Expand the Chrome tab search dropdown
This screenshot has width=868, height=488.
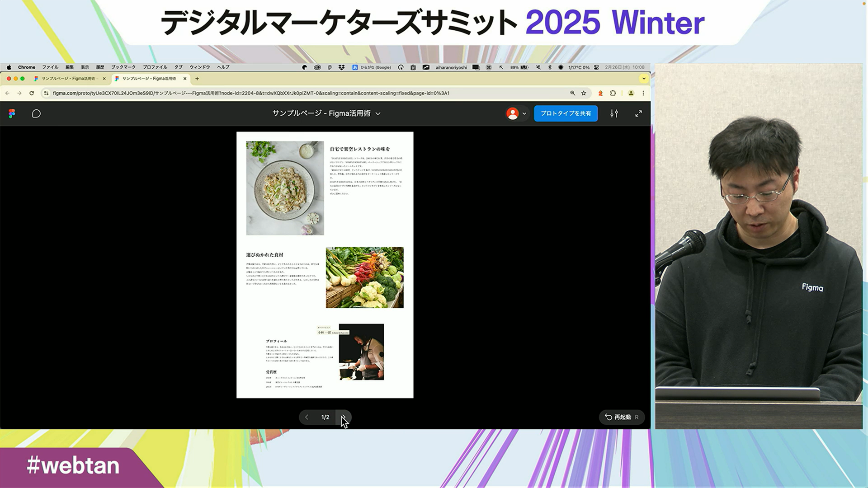click(644, 79)
